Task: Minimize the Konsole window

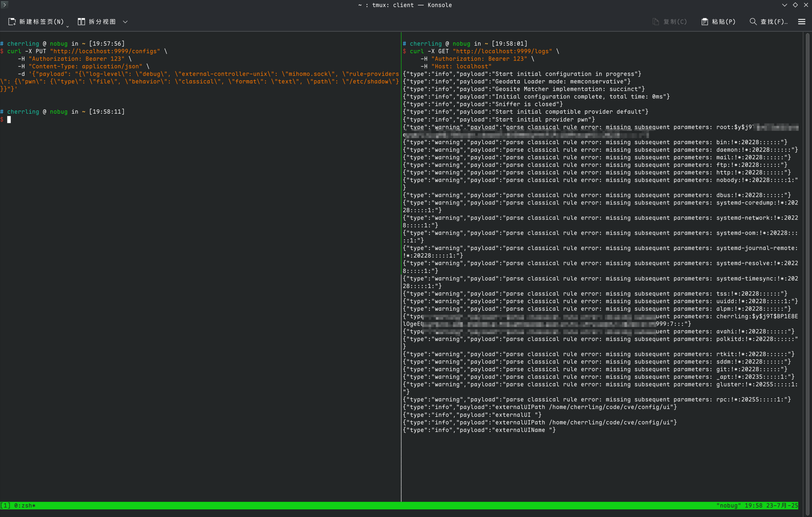Action: [x=784, y=5]
